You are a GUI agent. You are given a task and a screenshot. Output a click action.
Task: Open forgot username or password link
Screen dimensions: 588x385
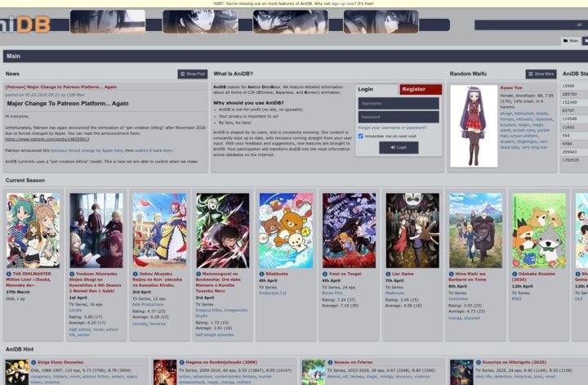click(x=392, y=128)
